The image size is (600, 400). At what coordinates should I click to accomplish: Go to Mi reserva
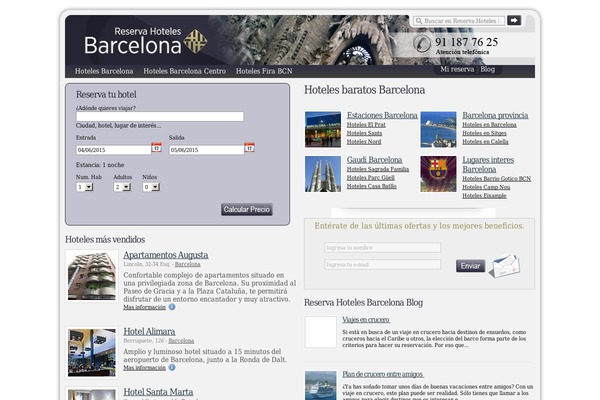click(457, 69)
